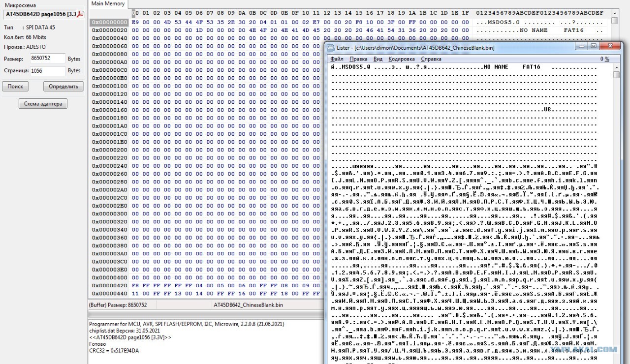Click (Buffer) Размер: 8650752 status text
This screenshot has width=630, height=364.
pyautogui.click(x=118, y=305)
